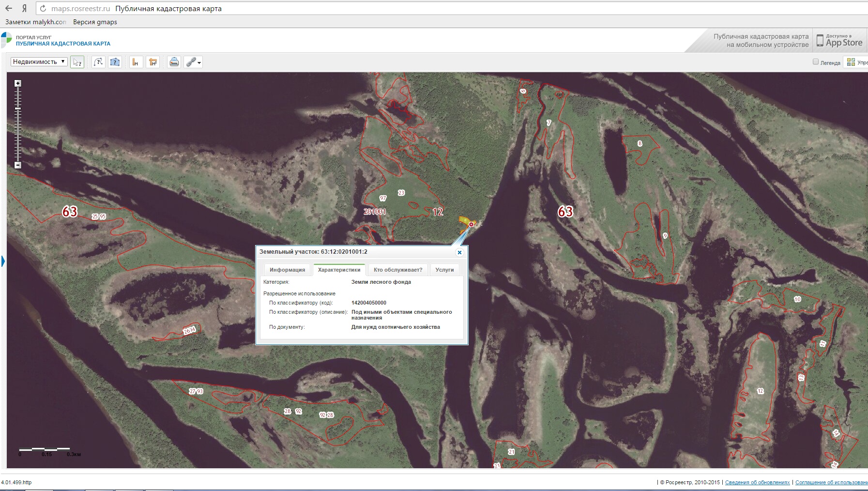The height and width of the screenshot is (491, 868).
Task: Click the map zoom level slider
Action: point(18,123)
